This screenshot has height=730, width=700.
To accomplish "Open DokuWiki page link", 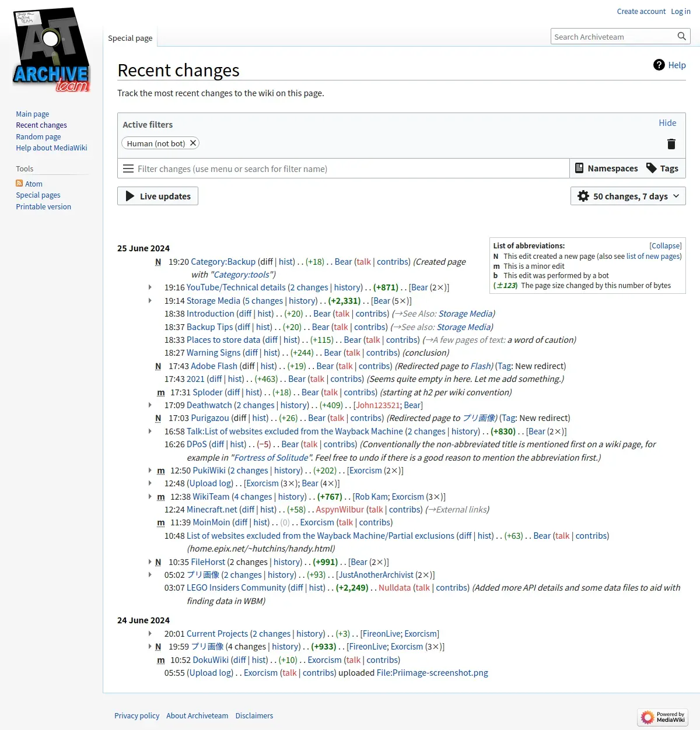I will tap(211, 660).
